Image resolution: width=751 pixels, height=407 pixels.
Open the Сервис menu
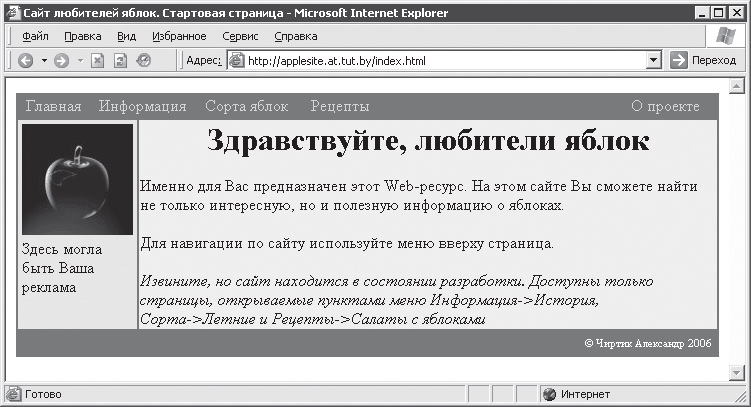coord(240,36)
